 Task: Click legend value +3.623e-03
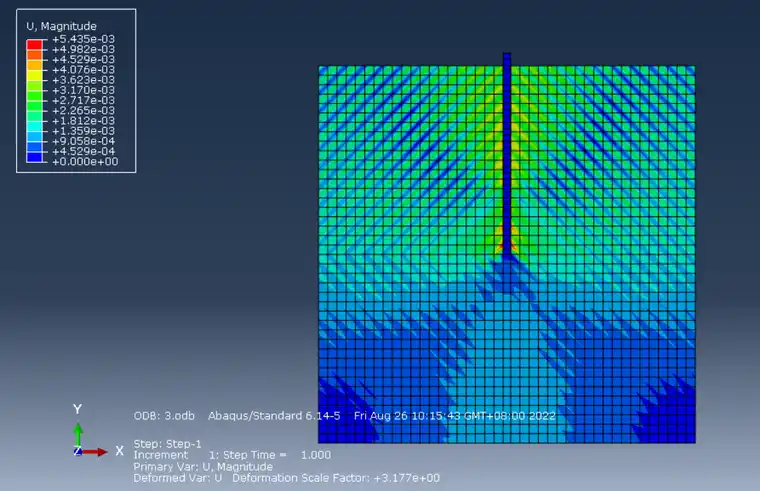coord(83,79)
